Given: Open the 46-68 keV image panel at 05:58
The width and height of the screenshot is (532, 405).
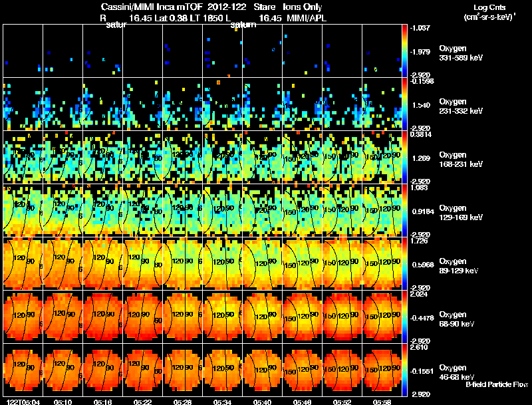Looking at the screenshot, I should (382, 370).
